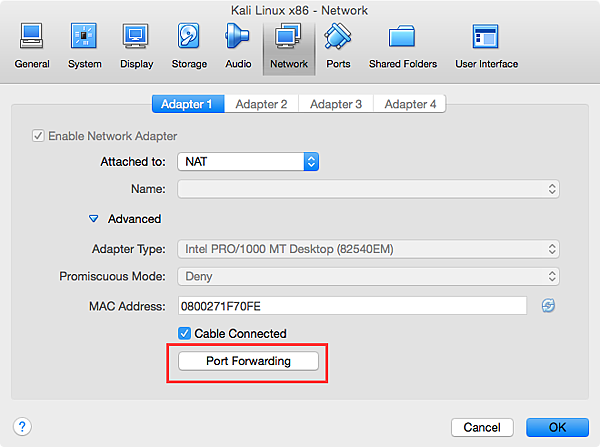Screen dimensions: 600x447
Task: Switch to the Adapter 1 tab
Action: click(x=188, y=104)
